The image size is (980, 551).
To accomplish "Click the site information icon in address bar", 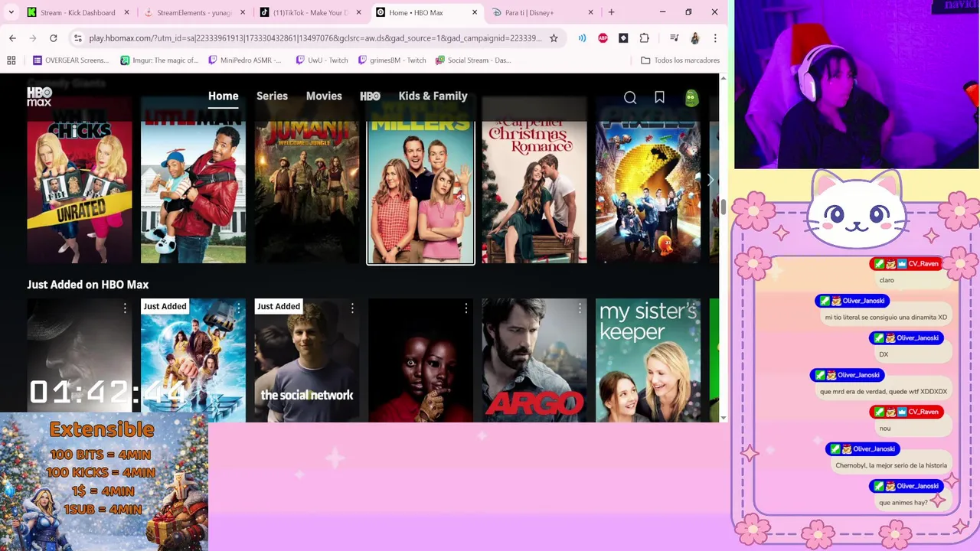I will pyautogui.click(x=77, y=37).
